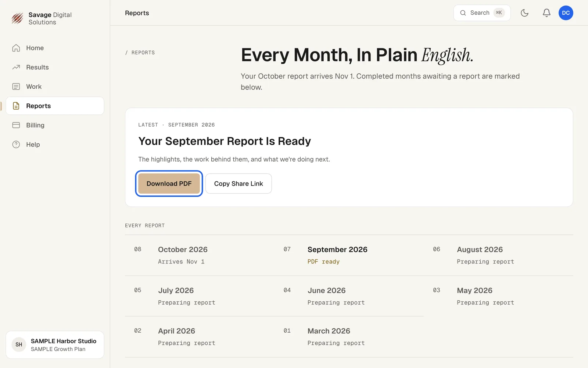This screenshot has height=368, width=588.
Task: Click the 'Arrives Nov 1' status text
Action: pos(181,262)
